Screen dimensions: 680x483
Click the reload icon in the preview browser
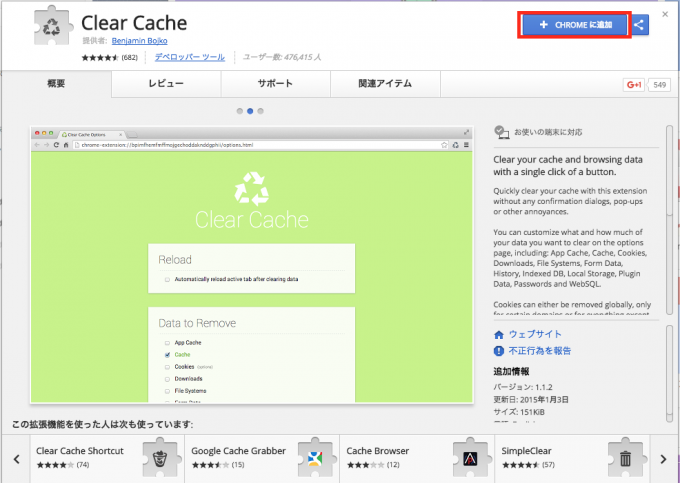56,145
